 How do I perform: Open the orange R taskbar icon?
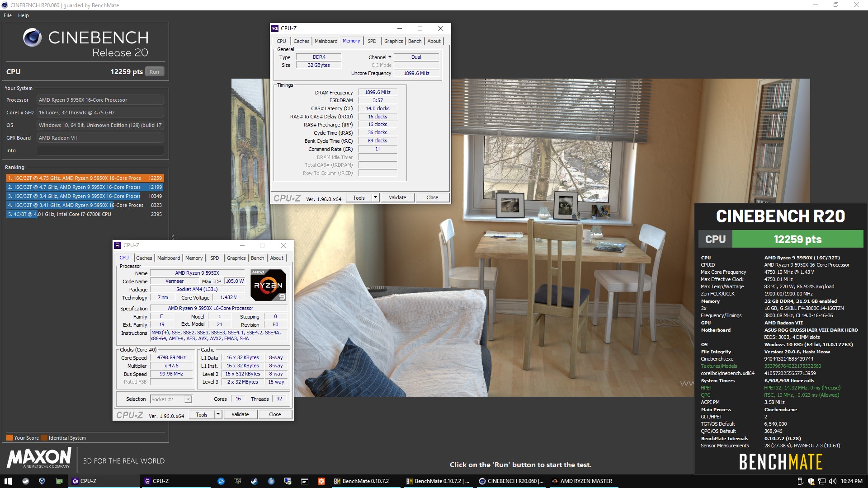coord(321,481)
